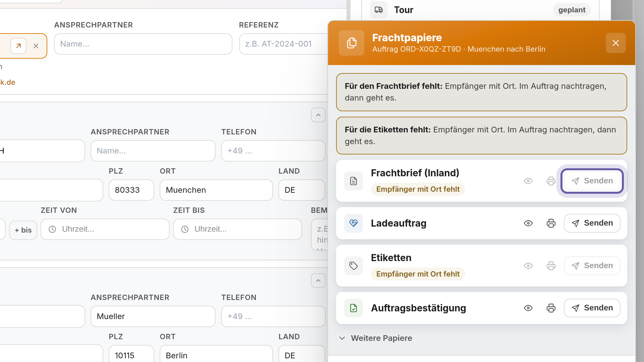
Task: Open the Zeit bis time picker
Action: 237,229
